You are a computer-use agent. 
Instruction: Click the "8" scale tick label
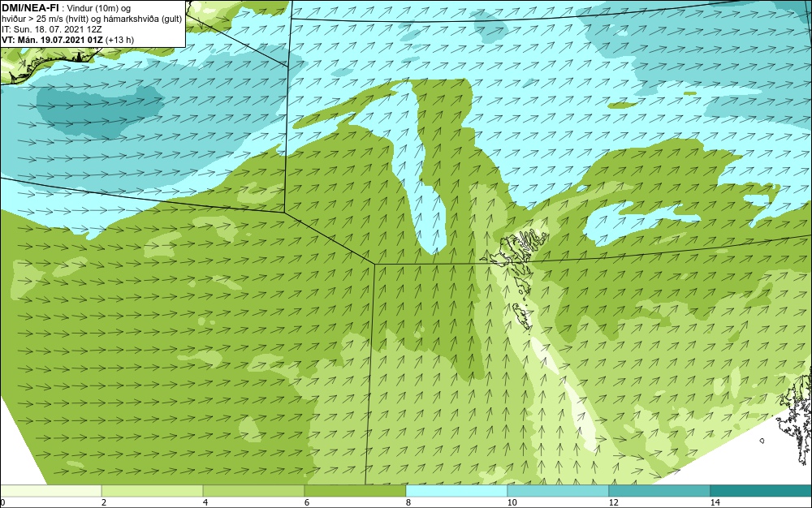click(408, 502)
